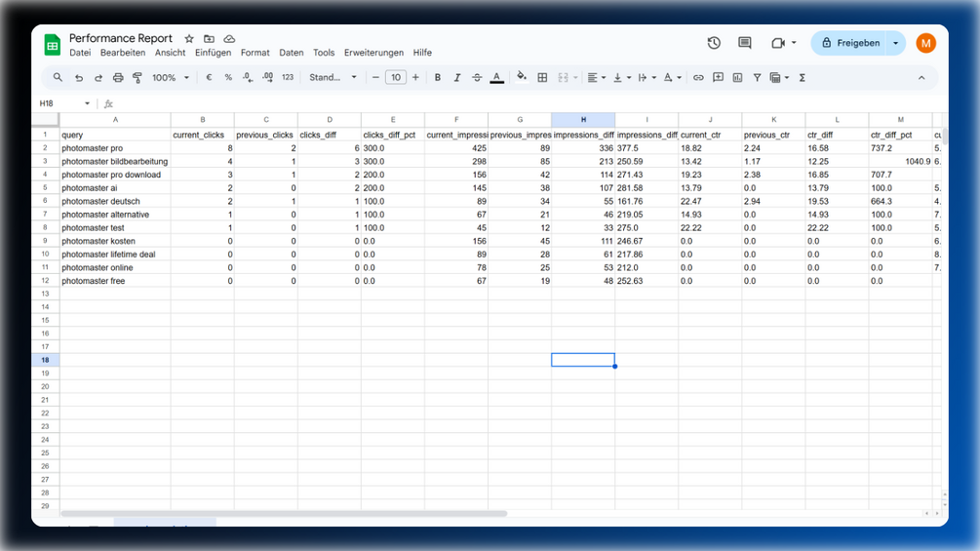980x551 pixels.
Task: Open the text color picker
Action: tap(497, 77)
